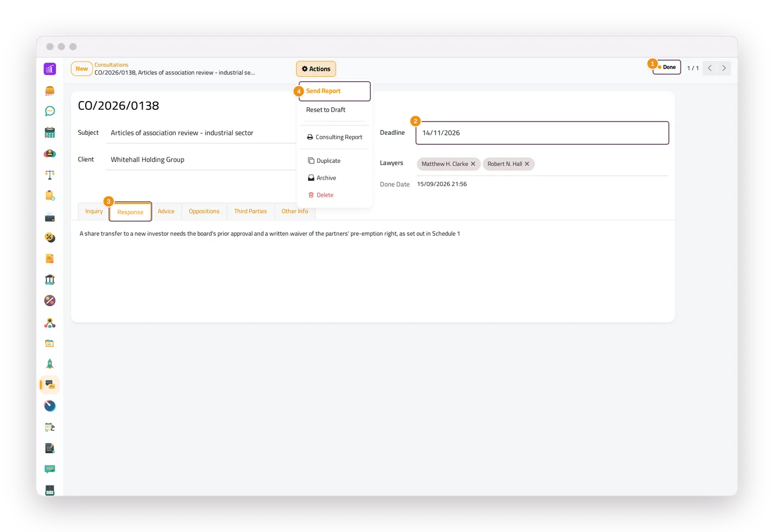Go to the previous record arrow
The width and height of the screenshot is (774, 532).
tap(710, 68)
